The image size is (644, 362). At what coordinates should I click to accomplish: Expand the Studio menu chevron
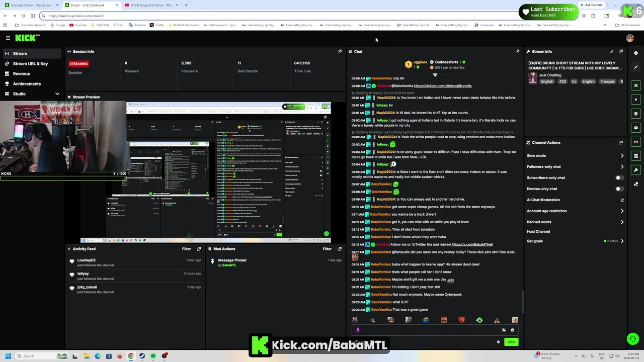[57, 94]
